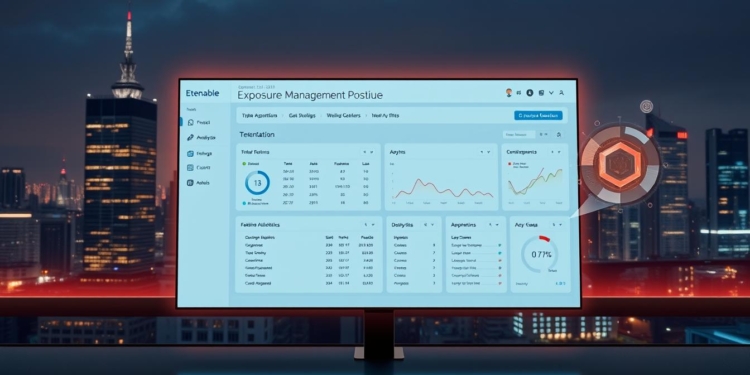Click the square panel icon in the header
The width and height of the screenshot is (750, 375).
[x=541, y=93]
